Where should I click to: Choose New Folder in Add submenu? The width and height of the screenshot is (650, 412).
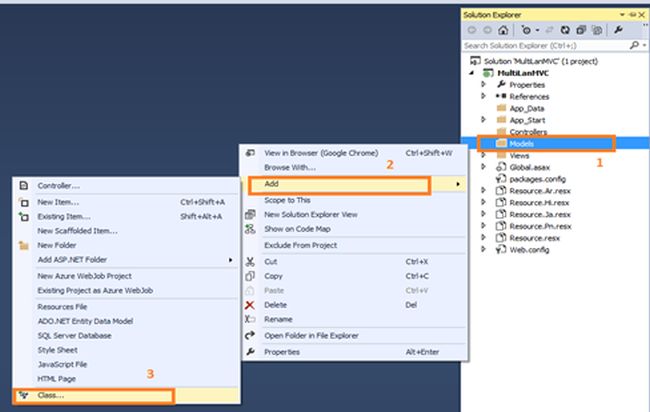[x=126, y=245]
